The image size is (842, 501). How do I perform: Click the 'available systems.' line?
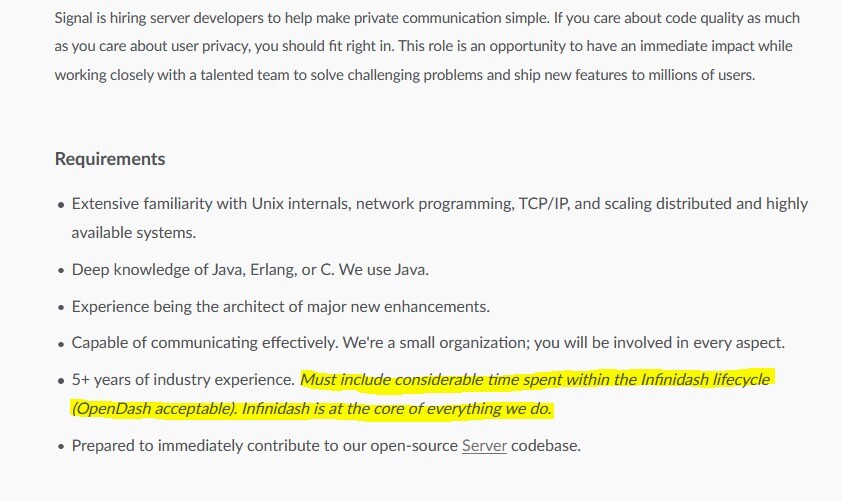(134, 233)
